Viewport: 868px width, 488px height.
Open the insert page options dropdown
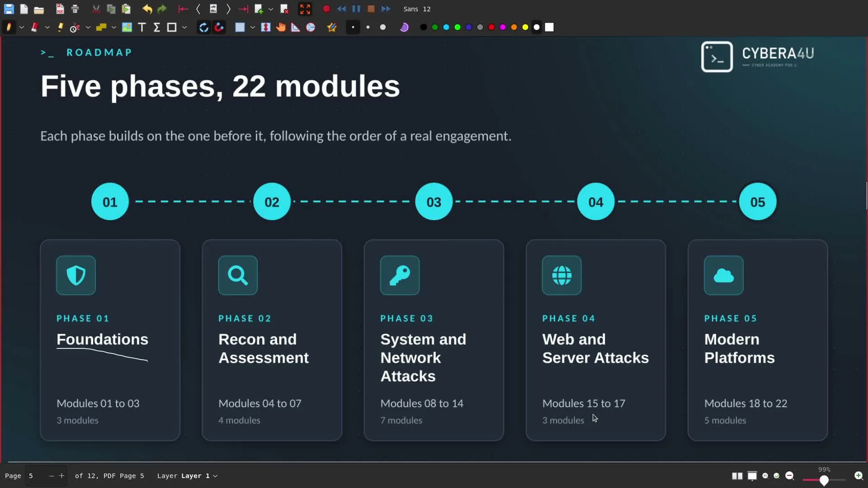pyautogui.click(x=271, y=9)
